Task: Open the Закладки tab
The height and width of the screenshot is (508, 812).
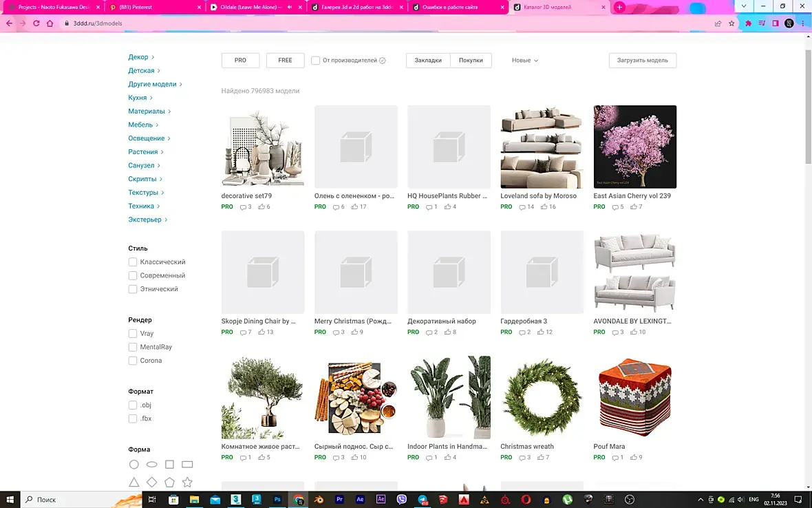Action: [428, 61]
